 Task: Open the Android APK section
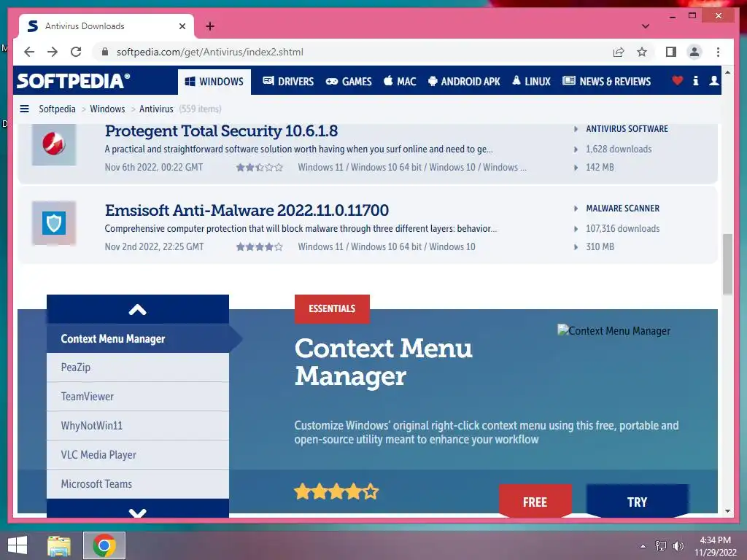click(464, 82)
